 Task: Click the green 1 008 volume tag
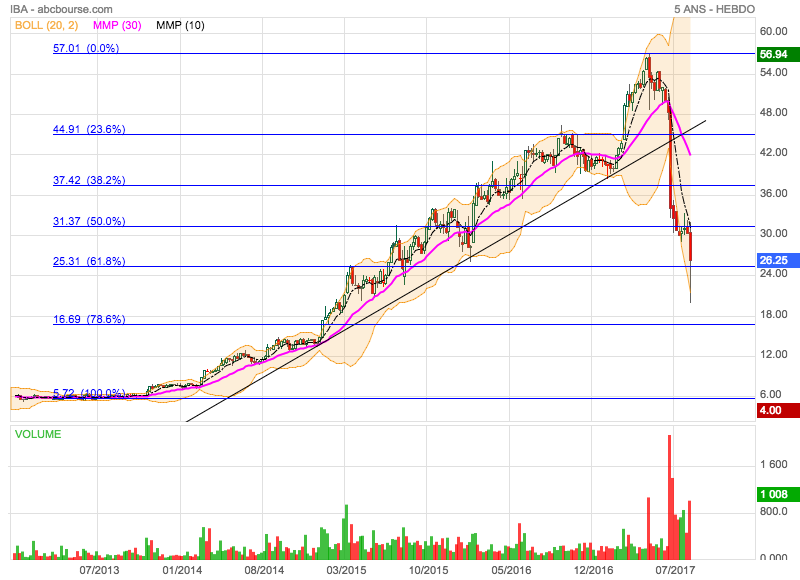click(778, 494)
